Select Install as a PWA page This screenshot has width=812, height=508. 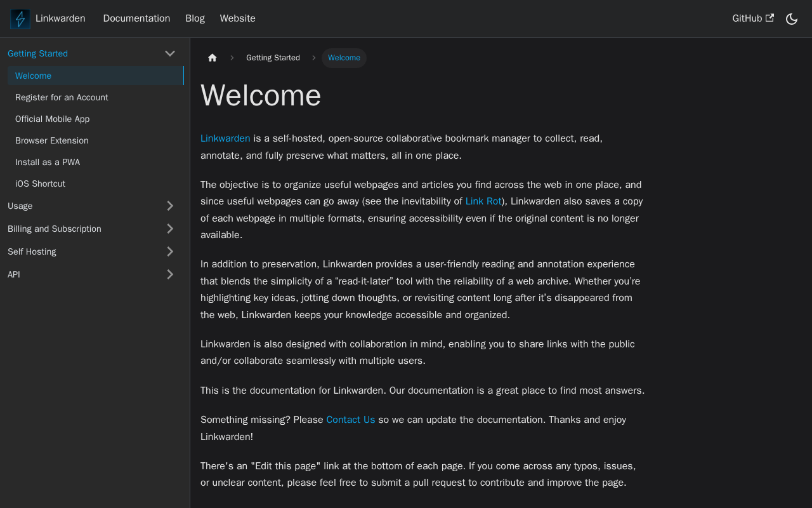point(48,162)
